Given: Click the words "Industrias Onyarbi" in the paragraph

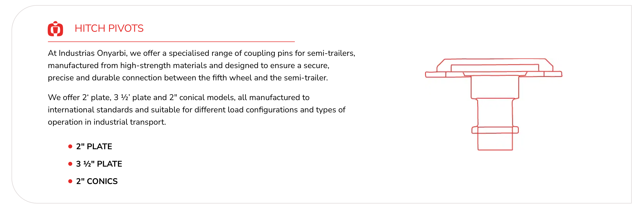Looking at the screenshot, I should (92, 53).
